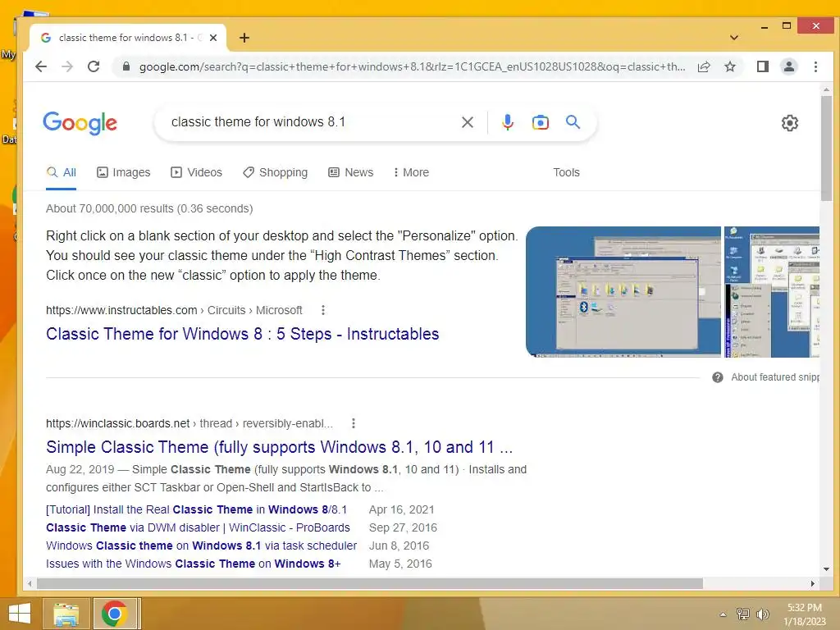Open the Chrome side panel

coord(762,66)
